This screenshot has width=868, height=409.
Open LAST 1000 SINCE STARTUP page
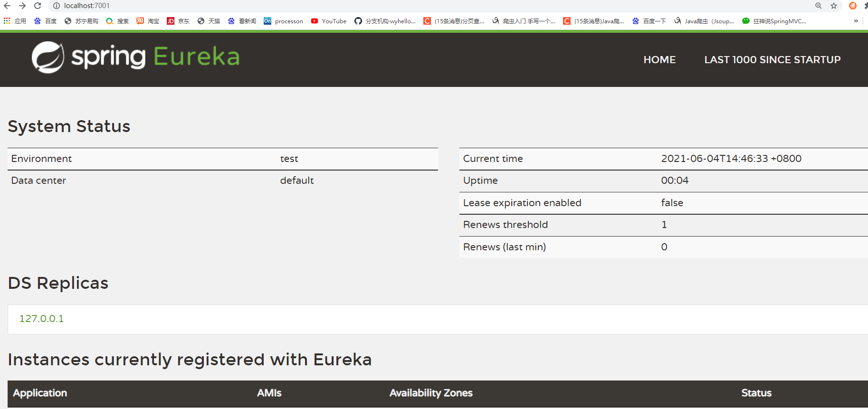773,60
